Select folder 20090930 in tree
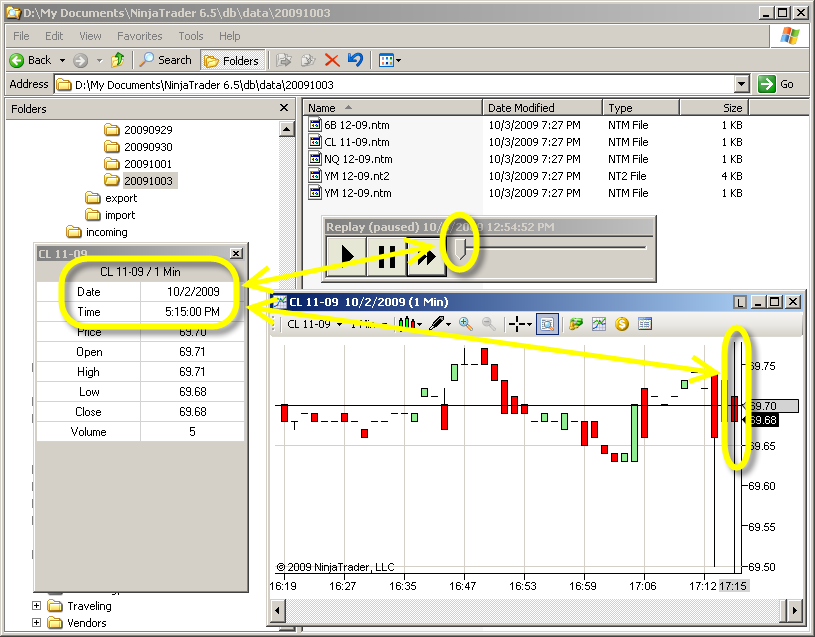This screenshot has height=637, width=815. 148,147
